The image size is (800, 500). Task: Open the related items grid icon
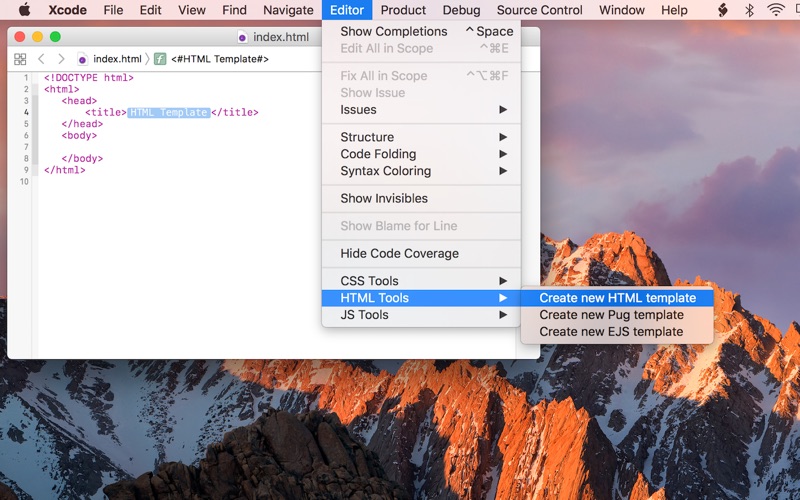[20, 59]
